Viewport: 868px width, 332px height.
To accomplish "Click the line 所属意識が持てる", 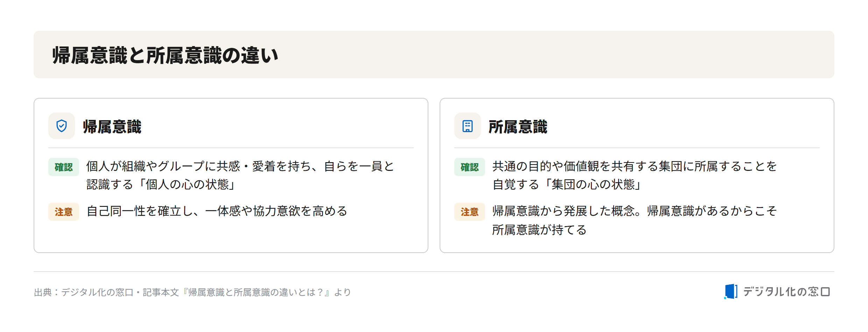I will tap(539, 230).
